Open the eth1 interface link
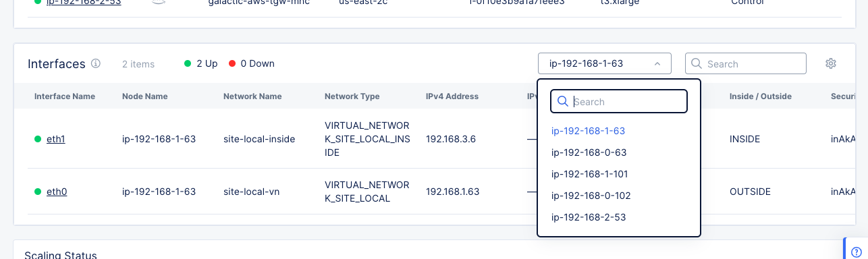This screenshot has width=868, height=259. [x=56, y=139]
